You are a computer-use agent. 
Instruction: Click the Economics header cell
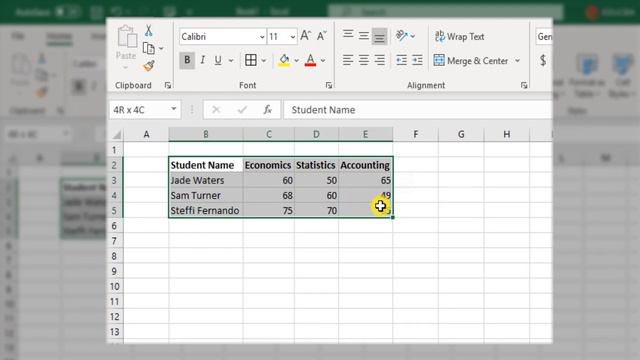click(268, 165)
